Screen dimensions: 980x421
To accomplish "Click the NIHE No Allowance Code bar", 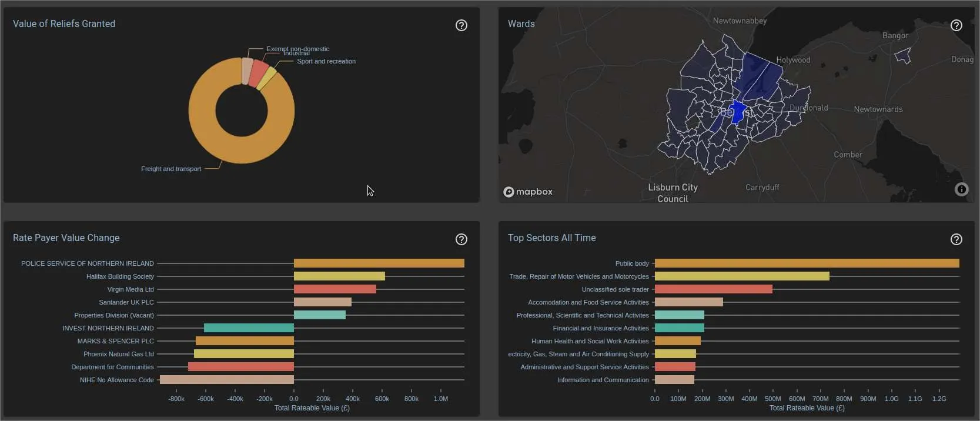I will click(x=227, y=380).
